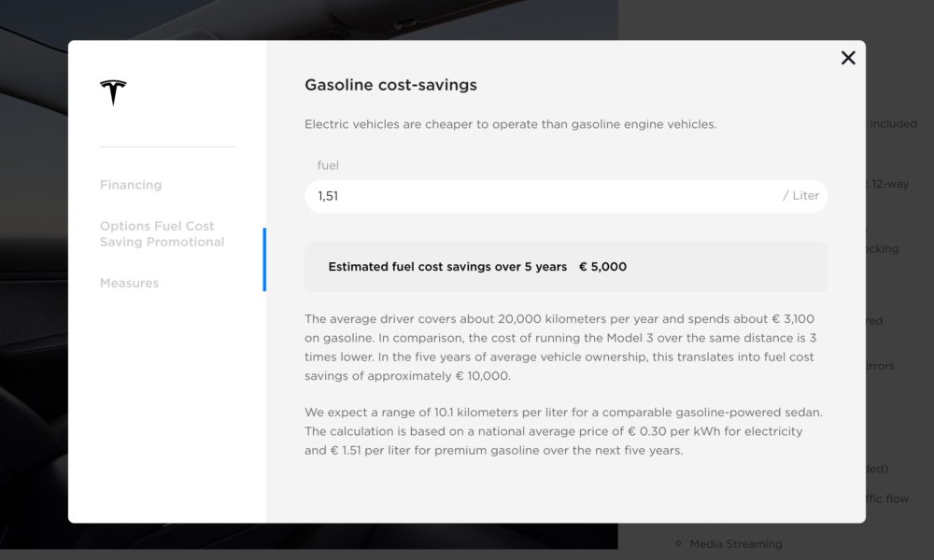934x560 pixels.
Task: Switch to the Measures tab
Action: point(129,284)
